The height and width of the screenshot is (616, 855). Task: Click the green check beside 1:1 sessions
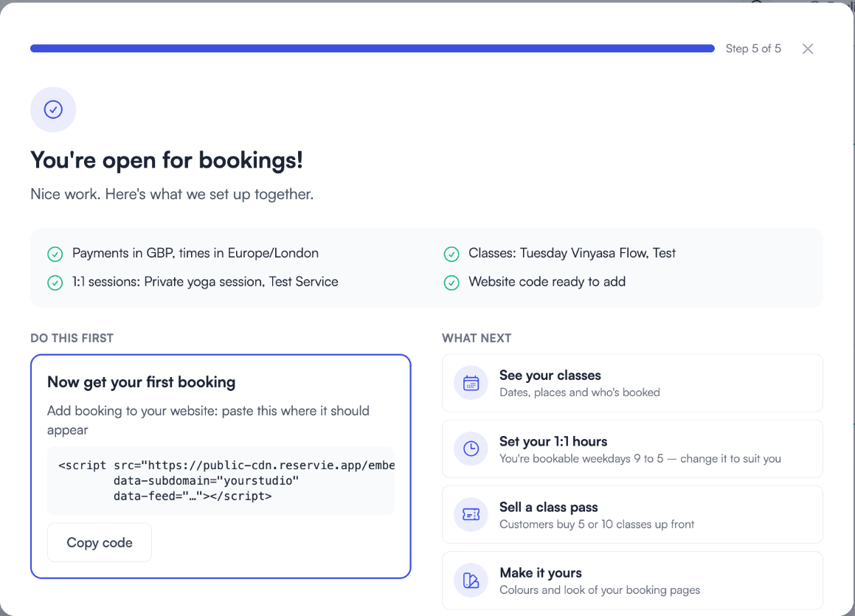point(55,283)
